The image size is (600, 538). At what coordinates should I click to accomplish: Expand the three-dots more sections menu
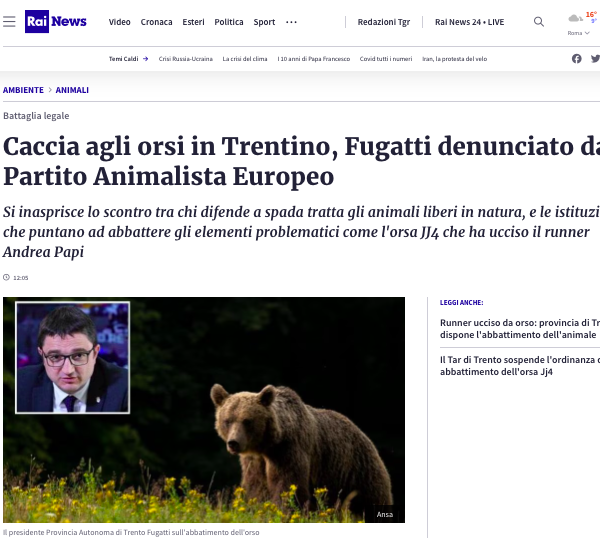[291, 22]
